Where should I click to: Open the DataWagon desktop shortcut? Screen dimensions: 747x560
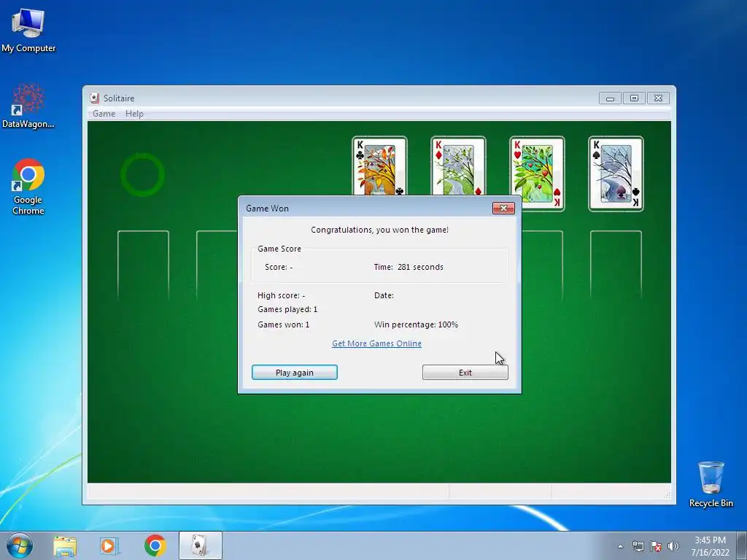pos(28,106)
